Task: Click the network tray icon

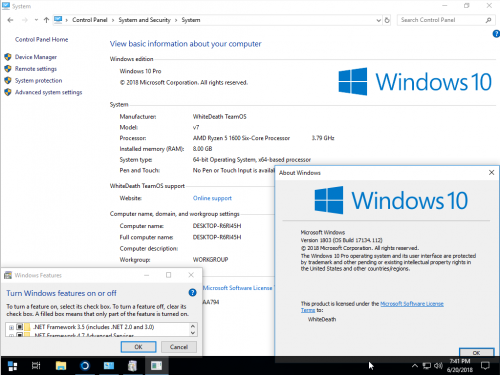Action: pos(427,366)
